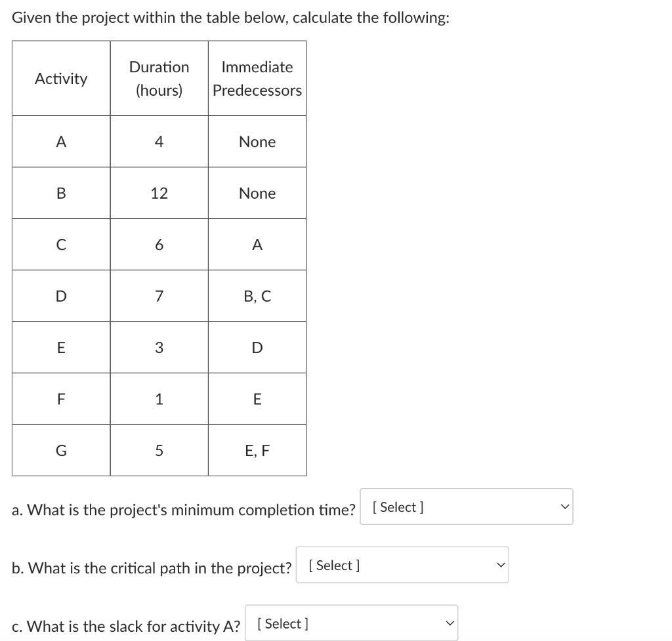Click the row for Activity G
Viewport: 672px width, 641px height.
click(60, 450)
